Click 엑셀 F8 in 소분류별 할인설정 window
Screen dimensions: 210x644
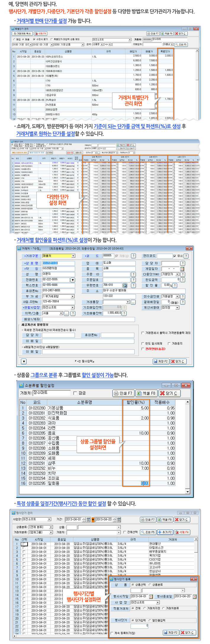[146, 393]
